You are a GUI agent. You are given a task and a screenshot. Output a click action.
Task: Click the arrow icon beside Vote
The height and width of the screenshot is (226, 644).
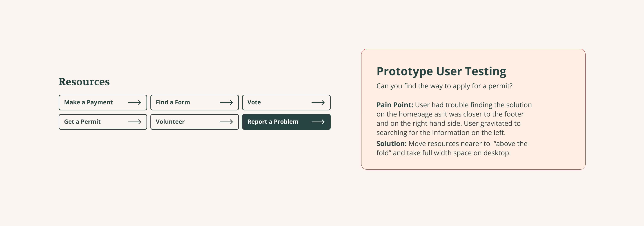point(318,103)
